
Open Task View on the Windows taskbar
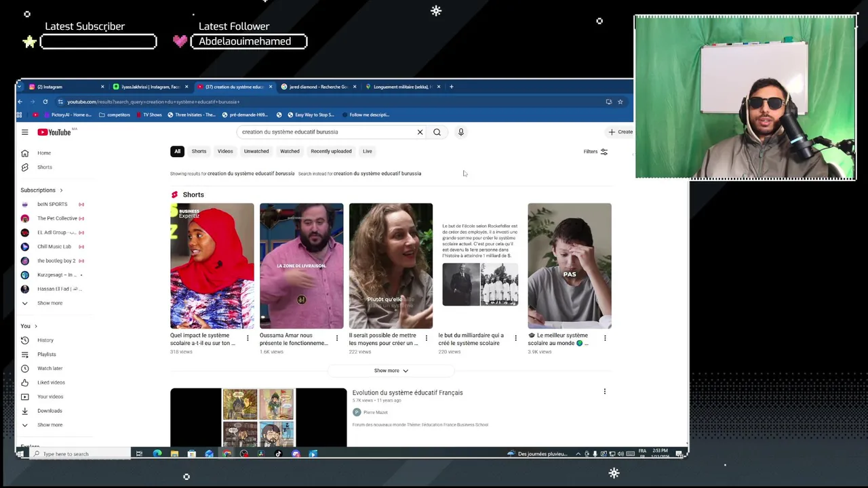click(x=139, y=454)
